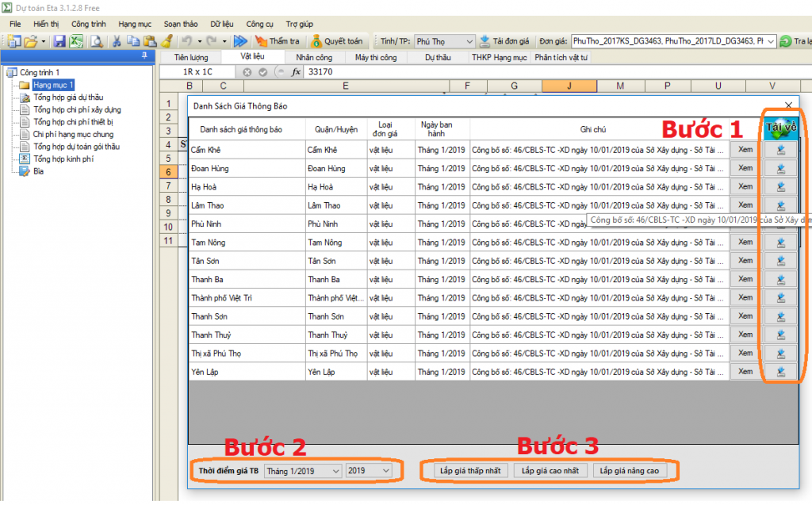The height and width of the screenshot is (505, 812).
Task: Open the Tỉnh/TP Phú Thọ dropdown
Action: click(467, 41)
